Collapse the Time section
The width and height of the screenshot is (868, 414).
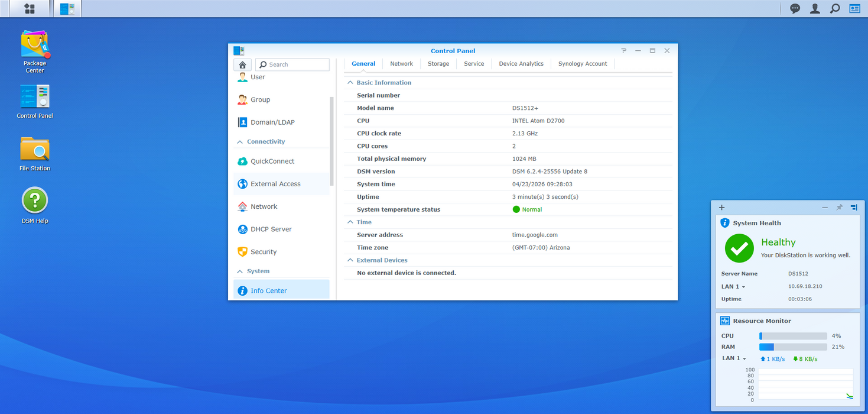point(350,222)
